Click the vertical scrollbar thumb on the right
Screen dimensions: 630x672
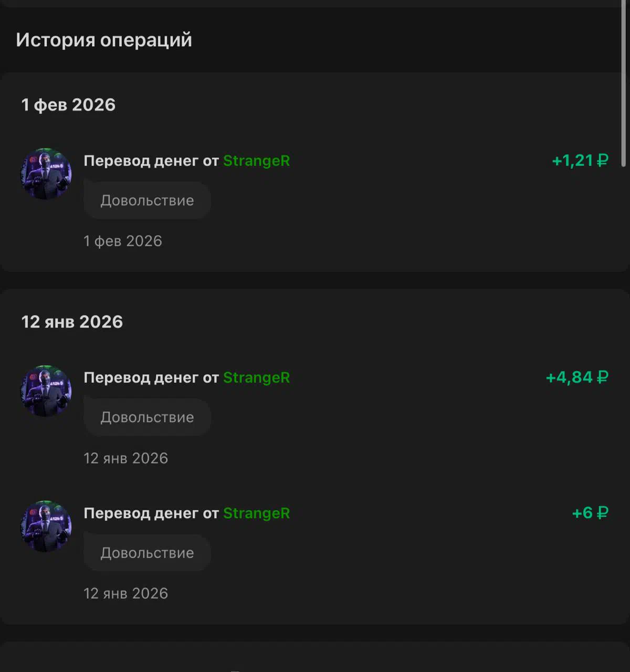(x=624, y=84)
